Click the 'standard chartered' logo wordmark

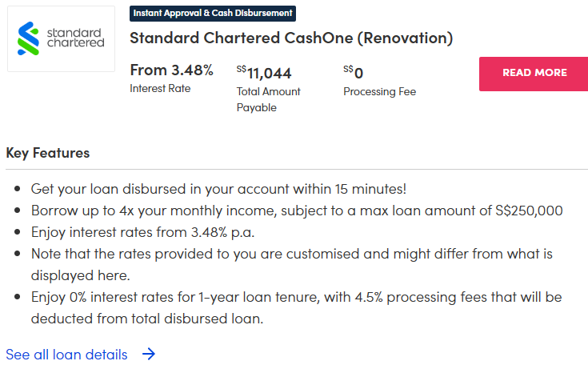tap(76, 38)
